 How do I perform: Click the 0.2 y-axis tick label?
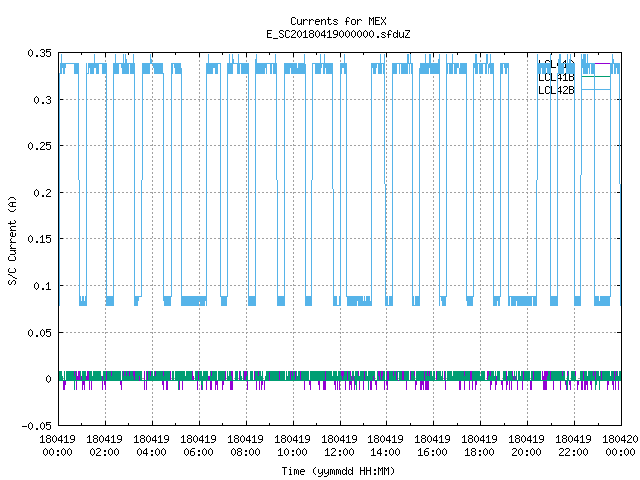(42, 193)
